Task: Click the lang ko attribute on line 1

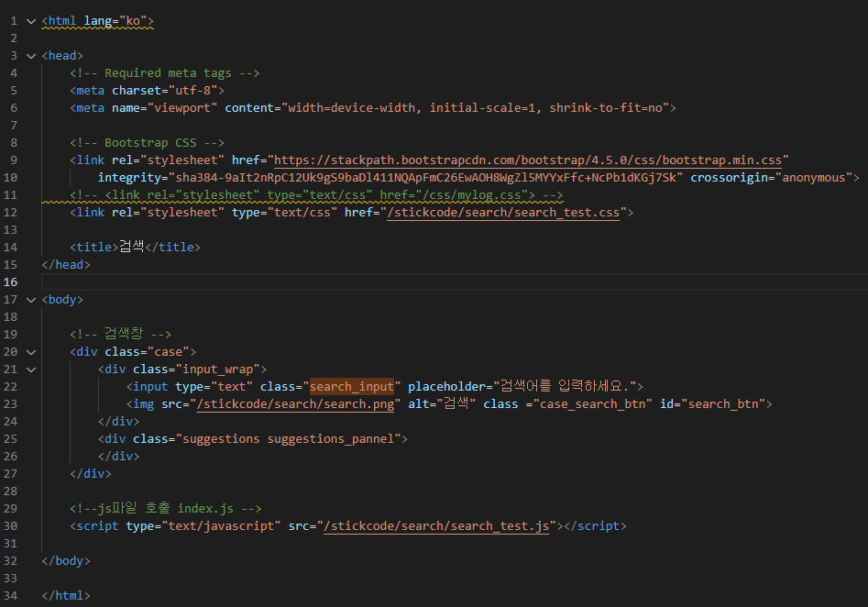Action: pyautogui.click(x=115, y=21)
